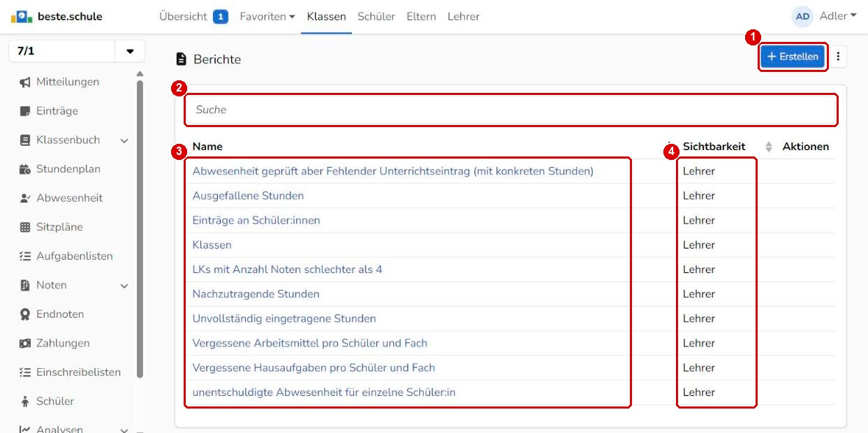Select Mitteilungen in the sidebar
868x433 pixels.
[68, 82]
